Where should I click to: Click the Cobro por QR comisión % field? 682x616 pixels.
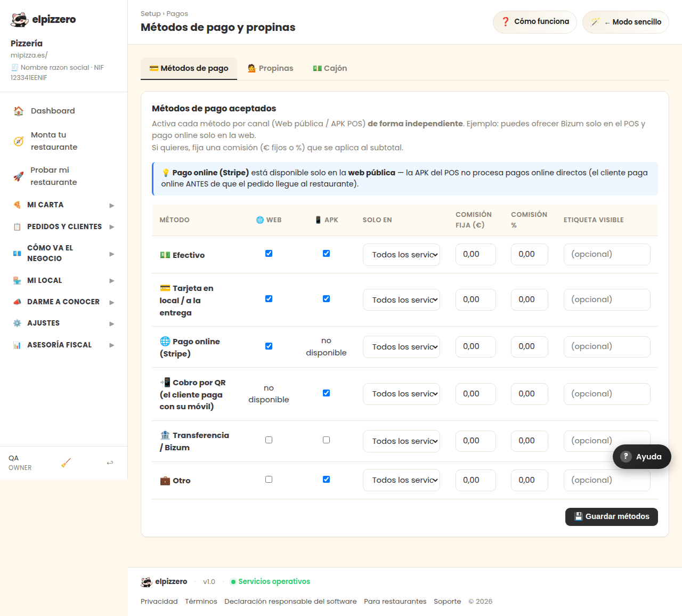pos(530,394)
